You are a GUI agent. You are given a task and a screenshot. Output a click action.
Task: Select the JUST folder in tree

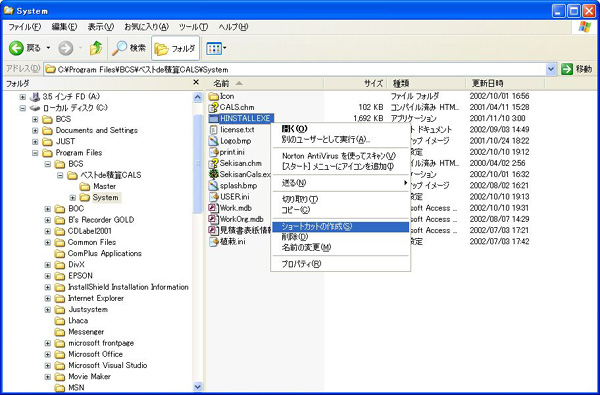tap(59, 142)
